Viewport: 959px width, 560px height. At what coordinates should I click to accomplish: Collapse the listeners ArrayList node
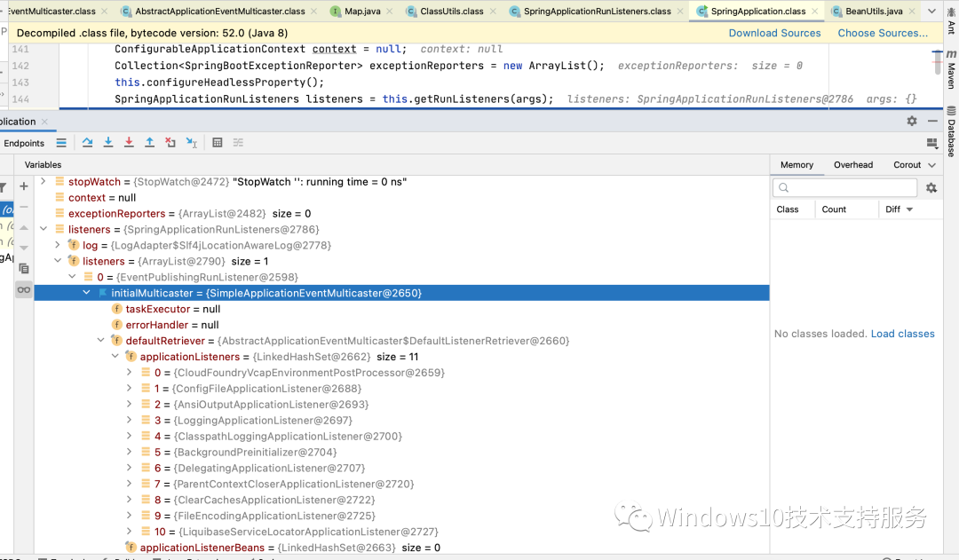tap(58, 261)
